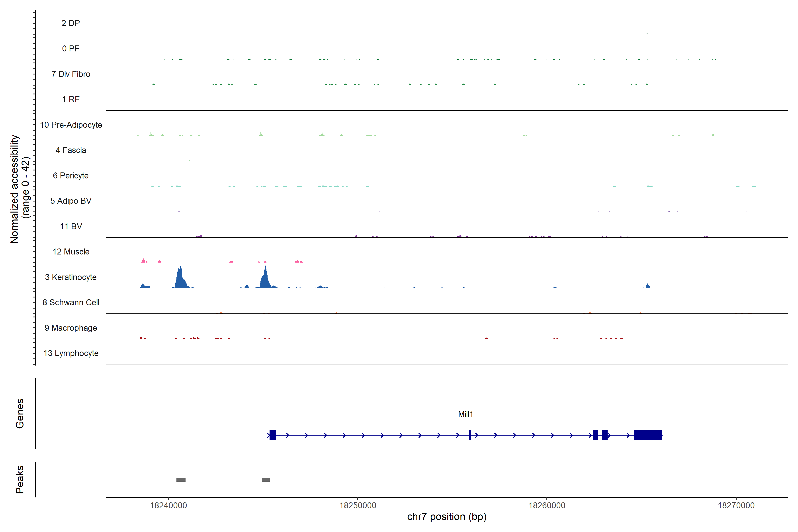Click the 18250000 axis tick label
798x532 pixels.
pos(358,506)
